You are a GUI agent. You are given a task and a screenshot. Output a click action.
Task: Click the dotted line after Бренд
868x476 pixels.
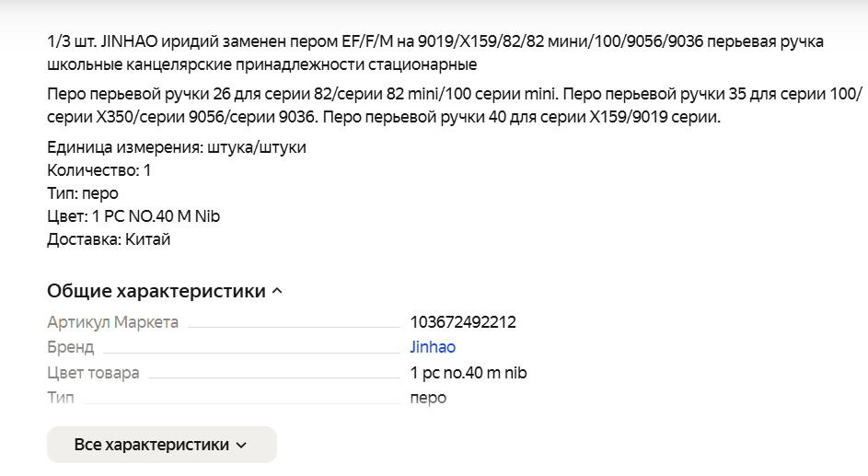(250, 352)
